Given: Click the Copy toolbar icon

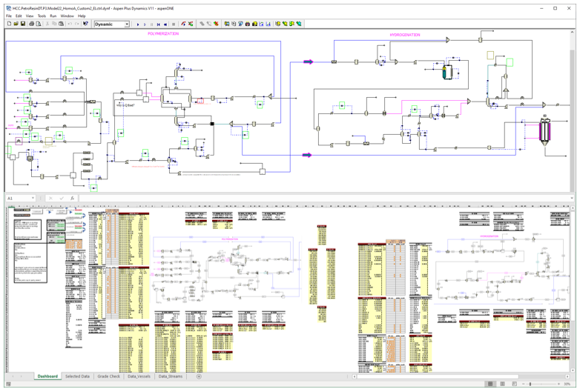Looking at the screenshot, I should pyautogui.click(x=55, y=24).
